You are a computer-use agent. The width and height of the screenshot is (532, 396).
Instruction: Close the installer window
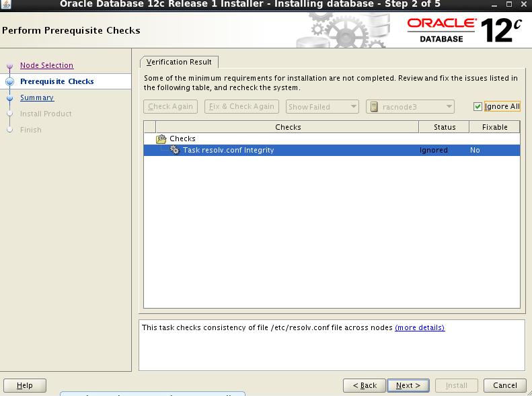(524, 5)
